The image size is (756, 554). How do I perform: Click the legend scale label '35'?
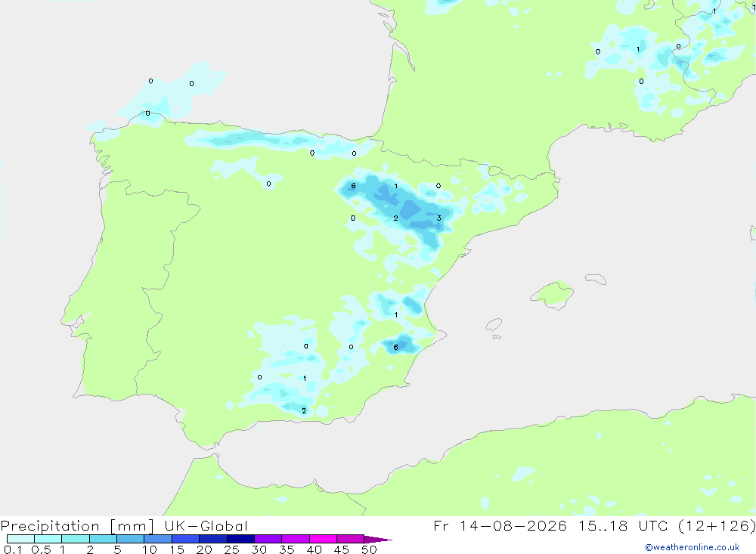pyautogui.click(x=287, y=549)
